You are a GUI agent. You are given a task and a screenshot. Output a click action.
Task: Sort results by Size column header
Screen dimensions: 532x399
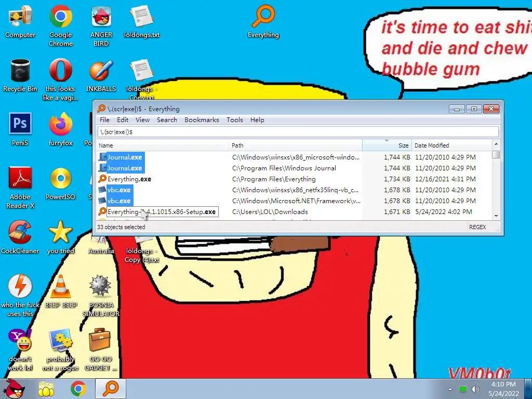click(x=387, y=145)
